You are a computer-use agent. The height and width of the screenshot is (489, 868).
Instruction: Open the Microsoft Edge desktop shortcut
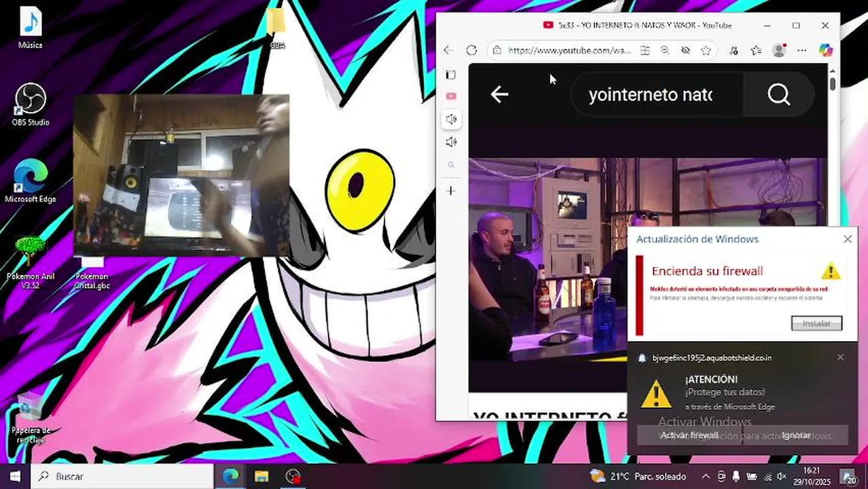tap(30, 181)
